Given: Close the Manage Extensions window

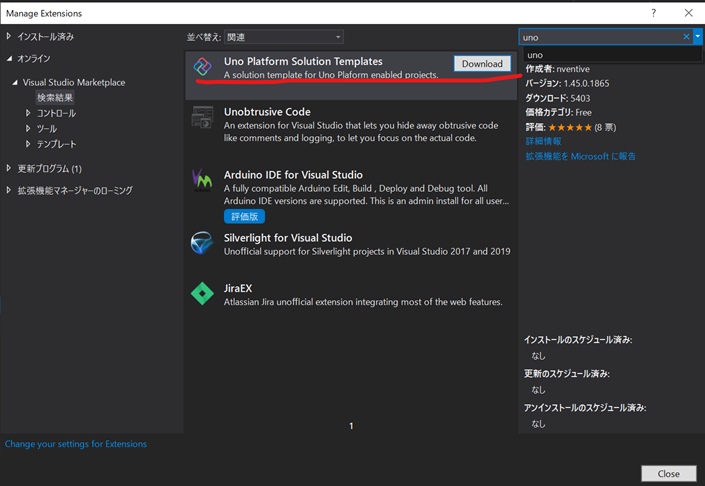Looking at the screenshot, I should (688, 13).
